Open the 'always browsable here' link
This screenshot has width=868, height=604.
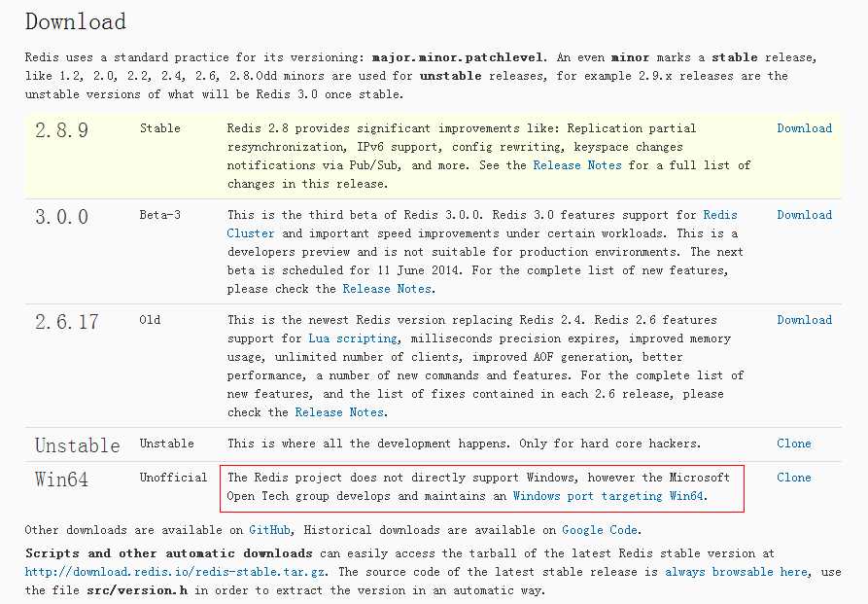736,571
